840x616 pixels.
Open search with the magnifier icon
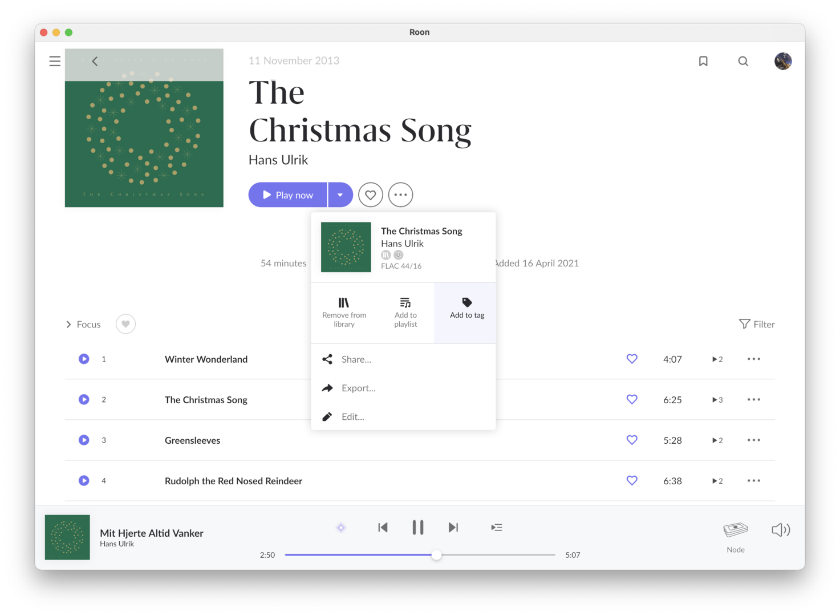743,61
